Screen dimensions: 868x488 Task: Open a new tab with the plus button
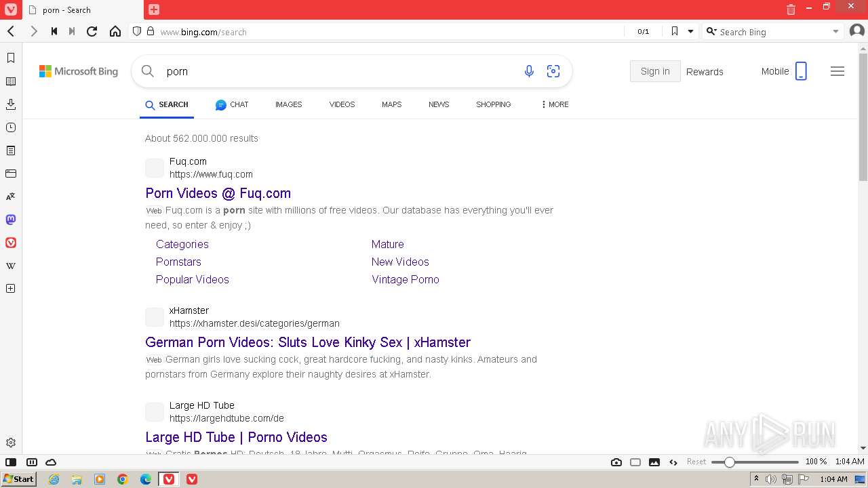pos(154,9)
